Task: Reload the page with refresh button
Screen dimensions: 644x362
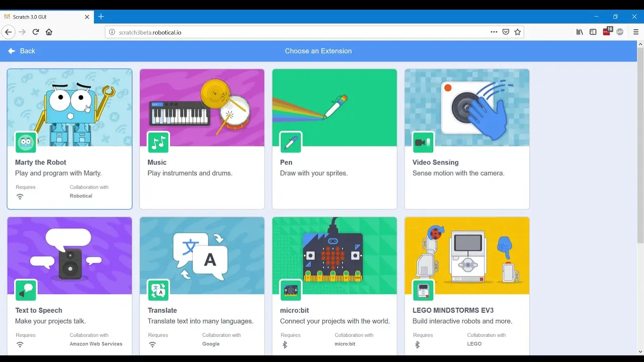Action: [x=36, y=32]
